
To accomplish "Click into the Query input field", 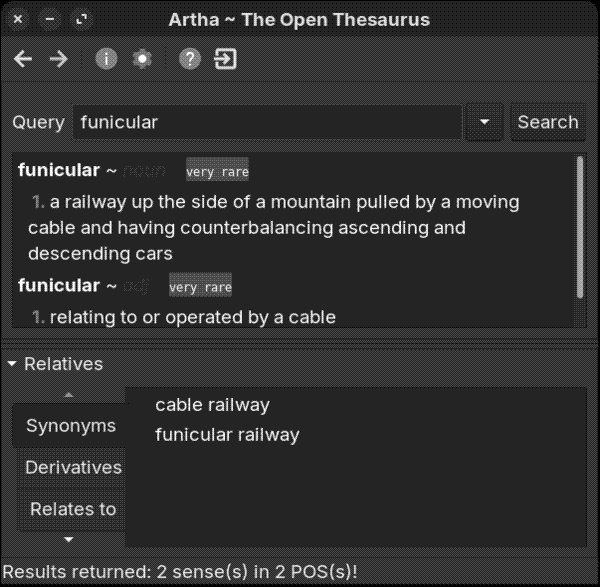I will coord(267,122).
